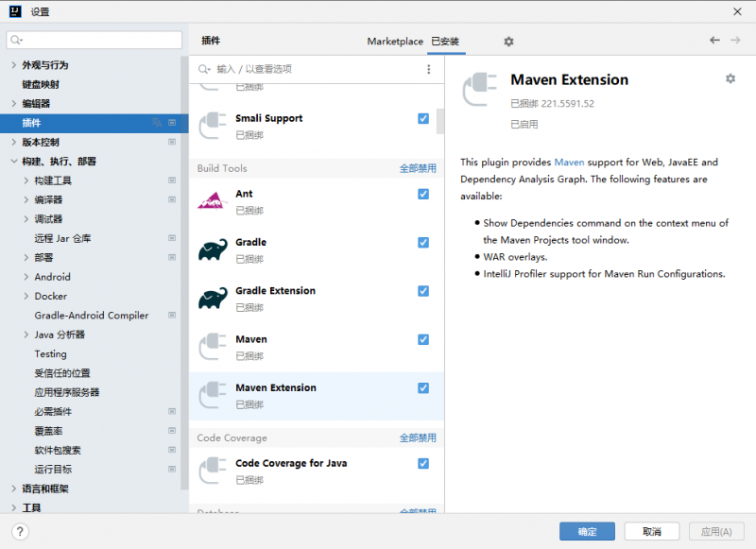This screenshot has height=549, width=756.
Task: Open the plugin search options kebab menu
Action: pyautogui.click(x=429, y=69)
